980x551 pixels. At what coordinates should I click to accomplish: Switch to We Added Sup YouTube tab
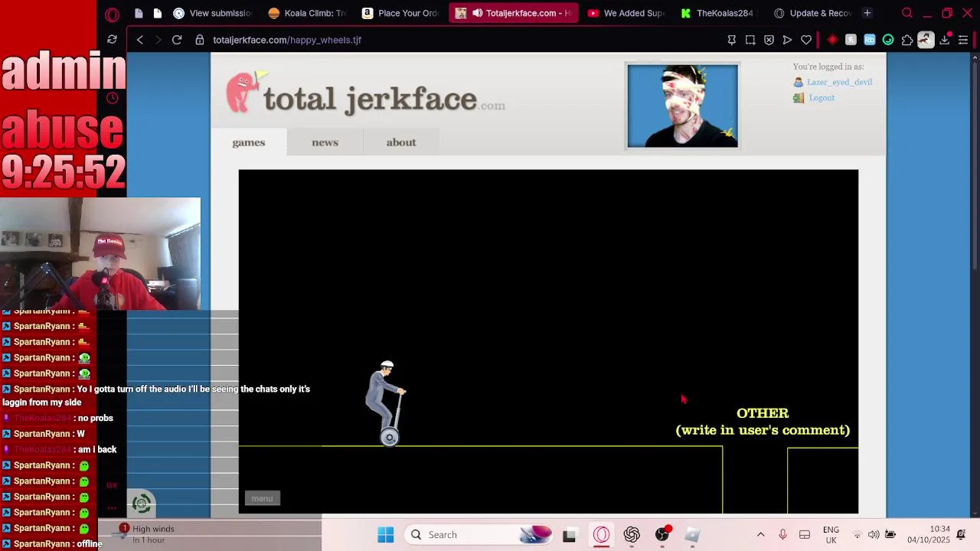(x=626, y=13)
